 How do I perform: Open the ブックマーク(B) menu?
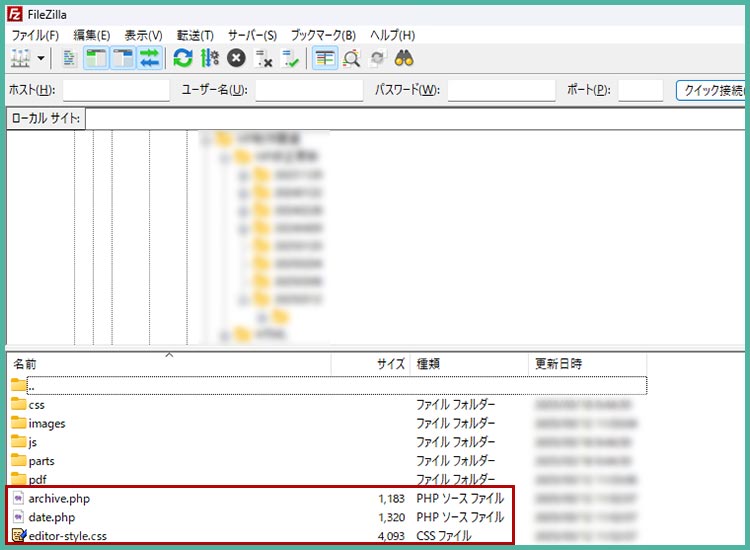(323, 35)
